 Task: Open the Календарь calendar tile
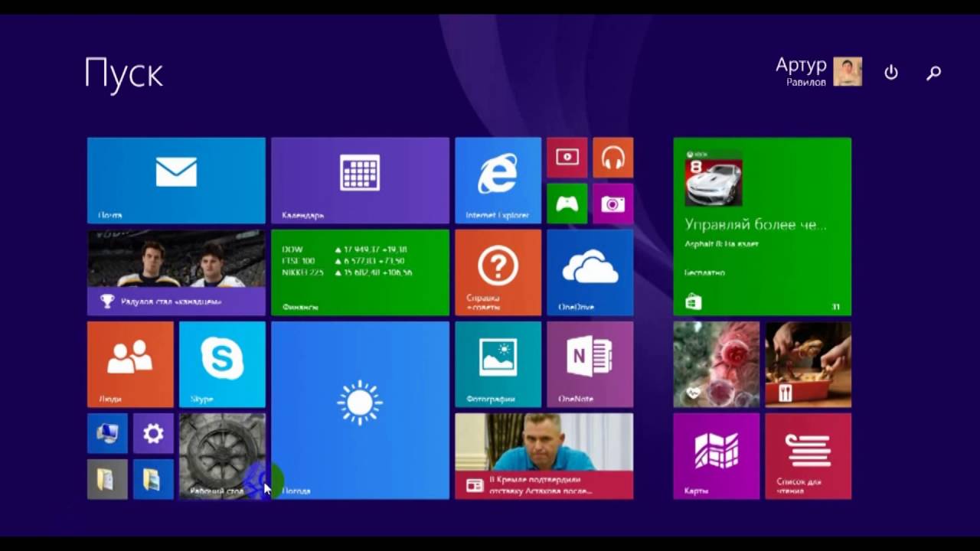pyautogui.click(x=360, y=181)
